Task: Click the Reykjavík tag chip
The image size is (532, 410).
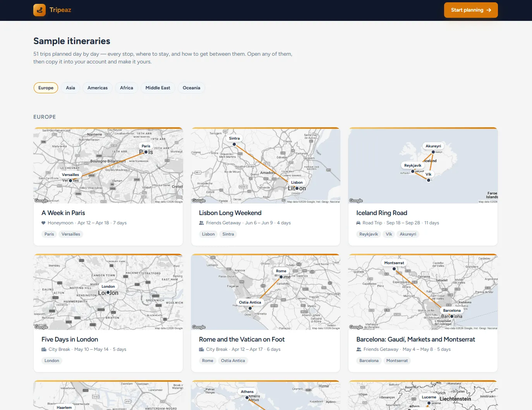Action: click(369, 234)
